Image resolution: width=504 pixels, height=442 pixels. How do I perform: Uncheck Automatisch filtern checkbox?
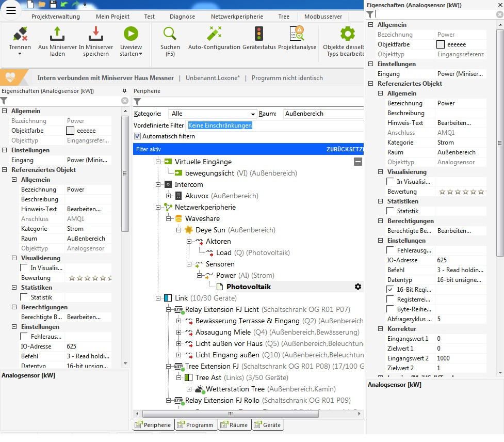[x=137, y=136]
